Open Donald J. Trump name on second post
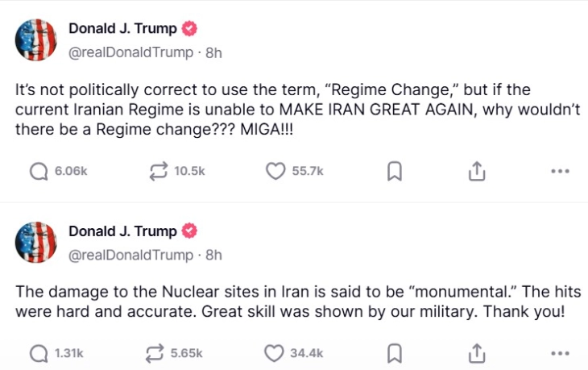The width and height of the screenshot is (588, 370). (122, 231)
